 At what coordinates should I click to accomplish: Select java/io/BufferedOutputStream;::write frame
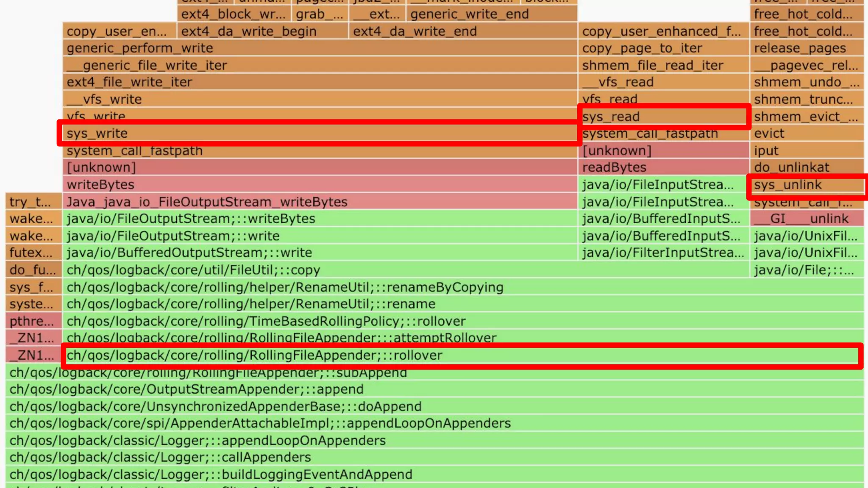[x=320, y=253]
